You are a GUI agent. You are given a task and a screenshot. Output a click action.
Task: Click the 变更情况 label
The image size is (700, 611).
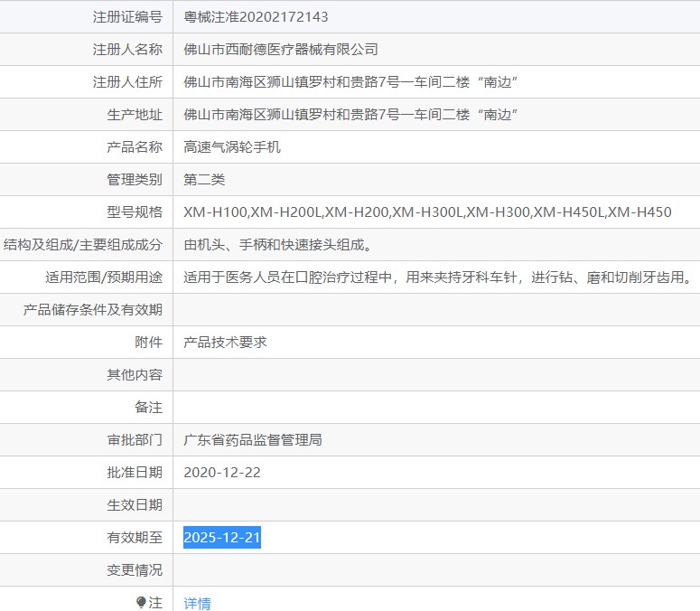(135, 570)
